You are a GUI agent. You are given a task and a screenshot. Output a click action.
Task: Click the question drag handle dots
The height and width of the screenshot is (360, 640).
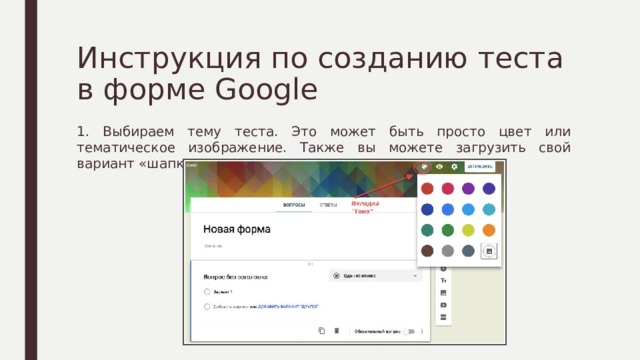tap(310, 264)
